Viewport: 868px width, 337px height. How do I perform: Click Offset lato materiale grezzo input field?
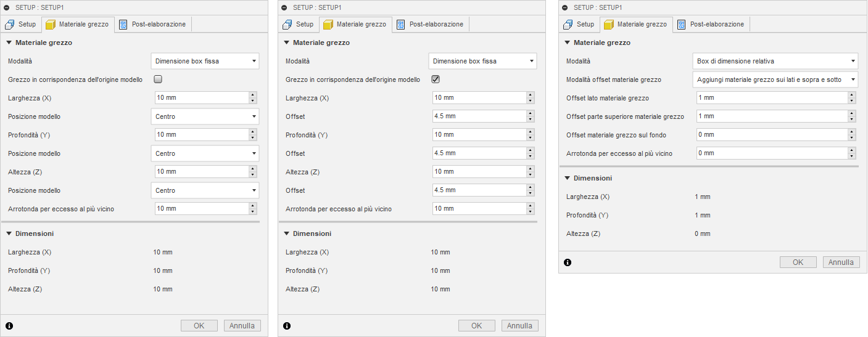pyautogui.click(x=772, y=98)
